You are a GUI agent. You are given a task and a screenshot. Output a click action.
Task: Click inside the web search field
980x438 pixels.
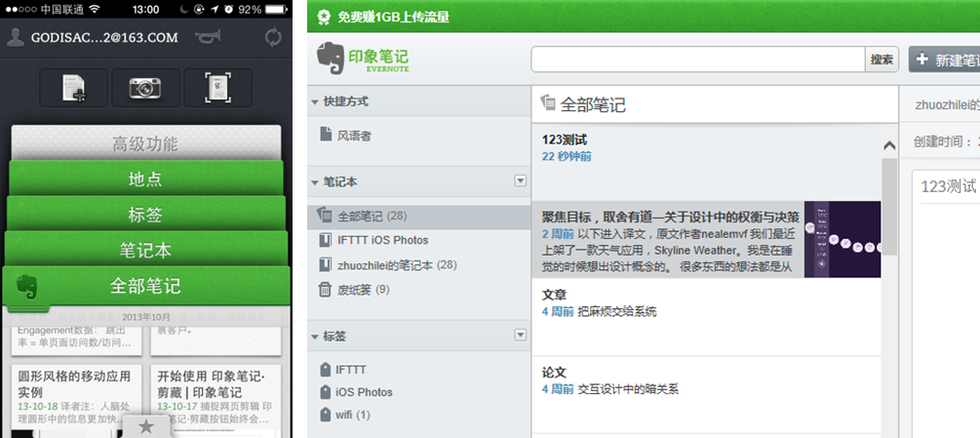pyautogui.click(x=698, y=60)
